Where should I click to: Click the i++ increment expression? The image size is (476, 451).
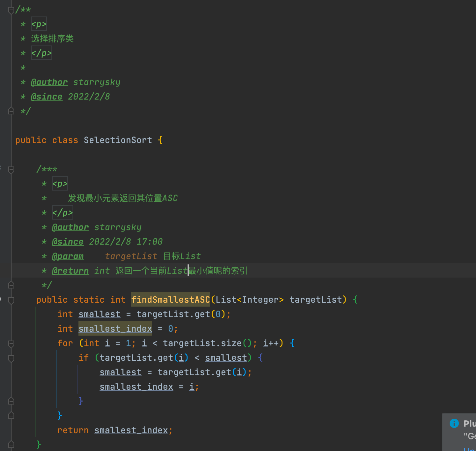(271, 343)
